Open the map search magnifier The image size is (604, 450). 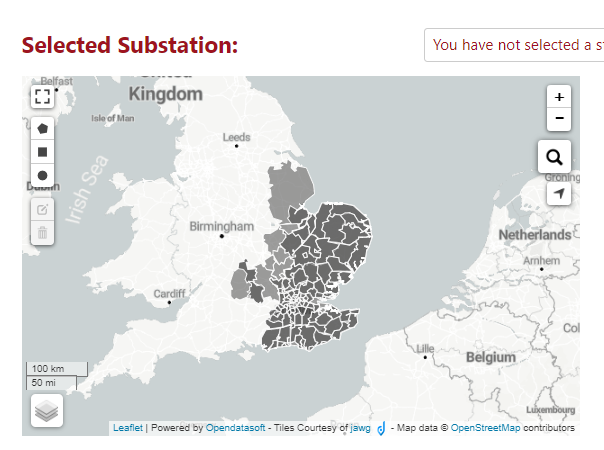pyautogui.click(x=554, y=157)
